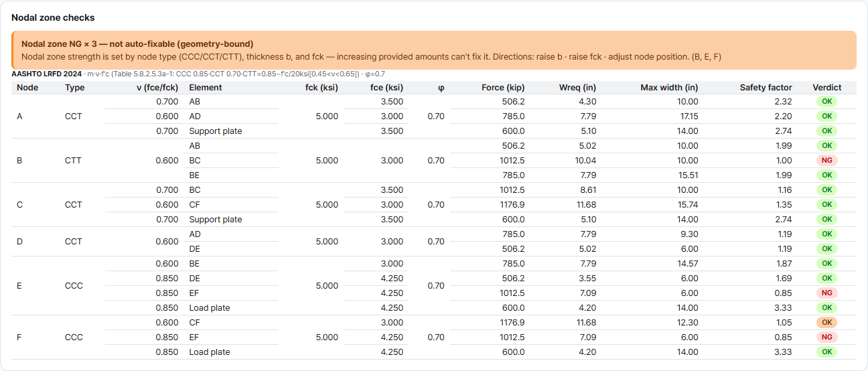Click the NG verdict badge for element BC

coord(826,161)
